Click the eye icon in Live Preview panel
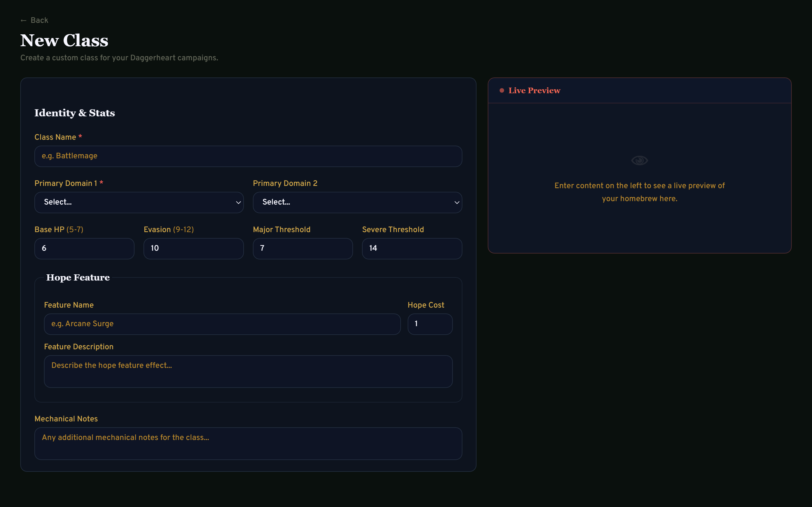 point(639,160)
